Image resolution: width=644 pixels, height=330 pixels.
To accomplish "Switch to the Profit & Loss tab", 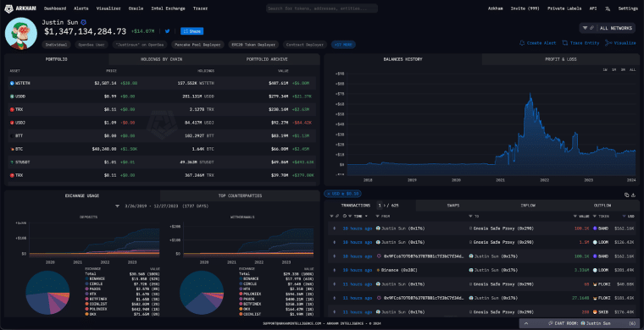I will point(561,59).
